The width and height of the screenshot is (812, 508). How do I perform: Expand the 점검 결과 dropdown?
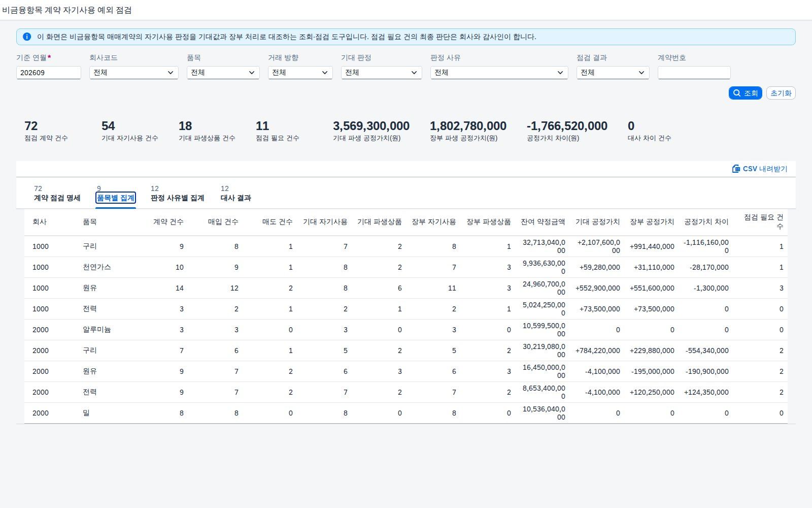click(613, 73)
